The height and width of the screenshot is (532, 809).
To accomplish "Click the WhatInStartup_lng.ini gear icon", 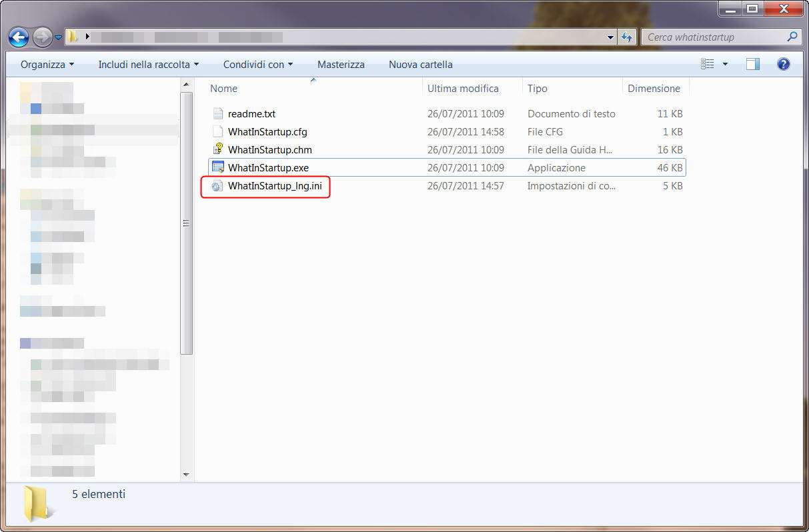I will (217, 186).
